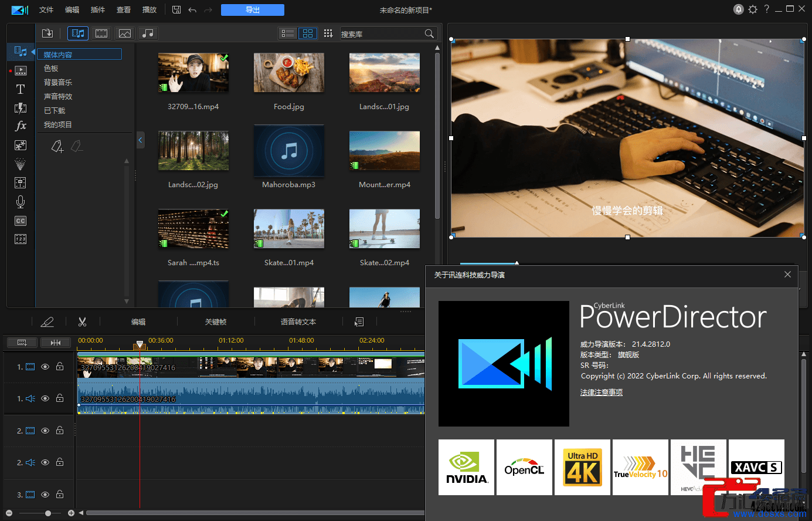Image resolution: width=812 pixels, height=521 pixels.
Task: Click the Save project floppy icon
Action: point(176,9)
